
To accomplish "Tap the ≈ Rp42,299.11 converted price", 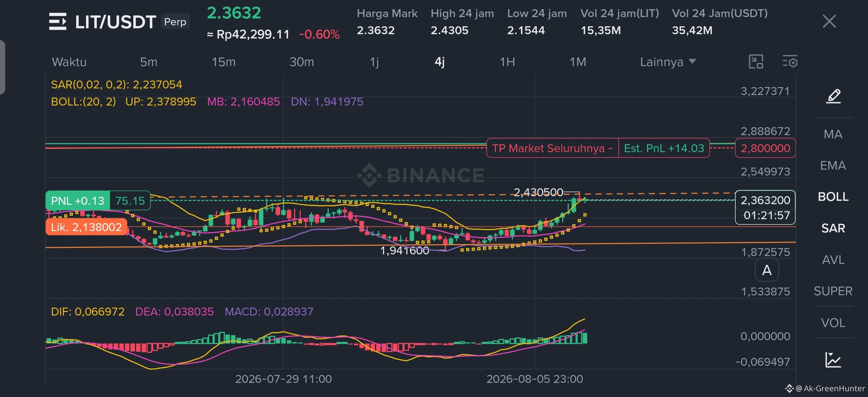I will (248, 35).
